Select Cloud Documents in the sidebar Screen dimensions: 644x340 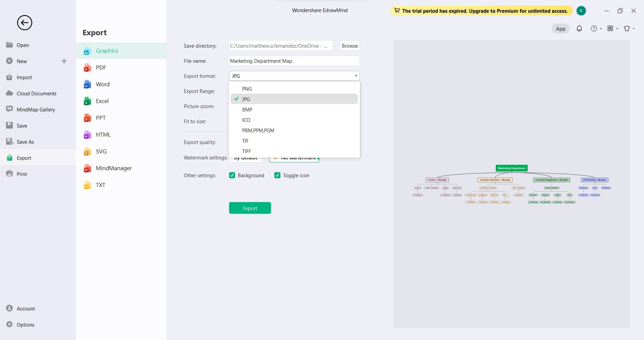[x=36, y=93]
